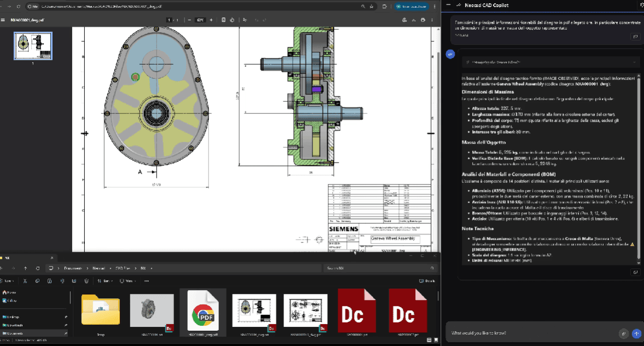Click the PDF viewer zoom in plus button
This screenshot has height=346, width=644.
click(x=211, y=20)
